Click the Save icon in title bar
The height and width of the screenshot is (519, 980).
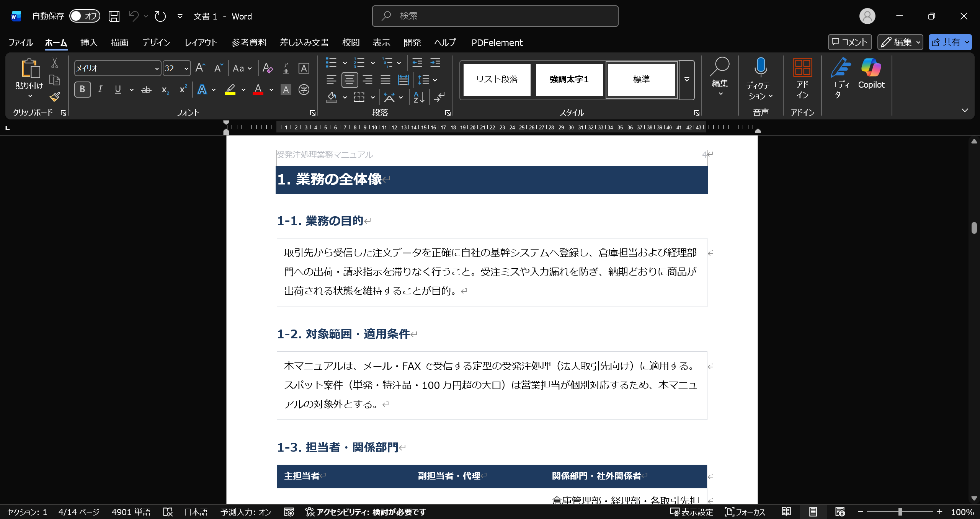114,16
